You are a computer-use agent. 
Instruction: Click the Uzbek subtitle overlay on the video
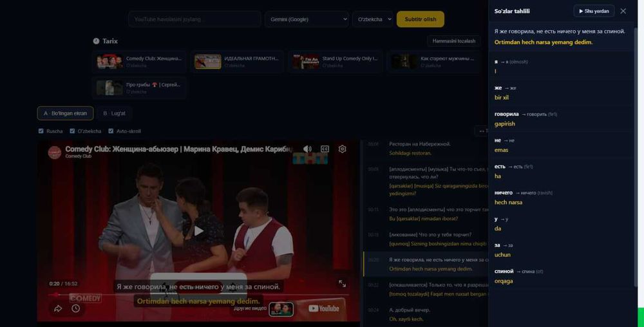pyautogui.click(x=198, y=301)
